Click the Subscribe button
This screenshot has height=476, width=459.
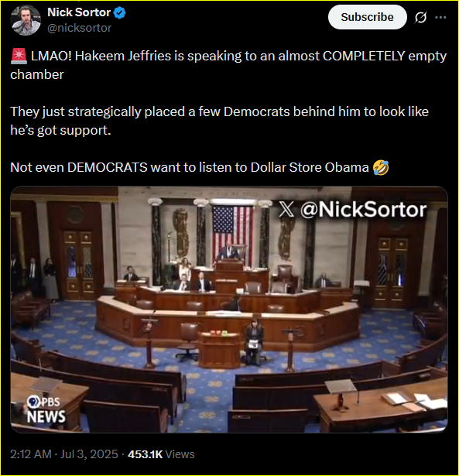pos(368,17)
